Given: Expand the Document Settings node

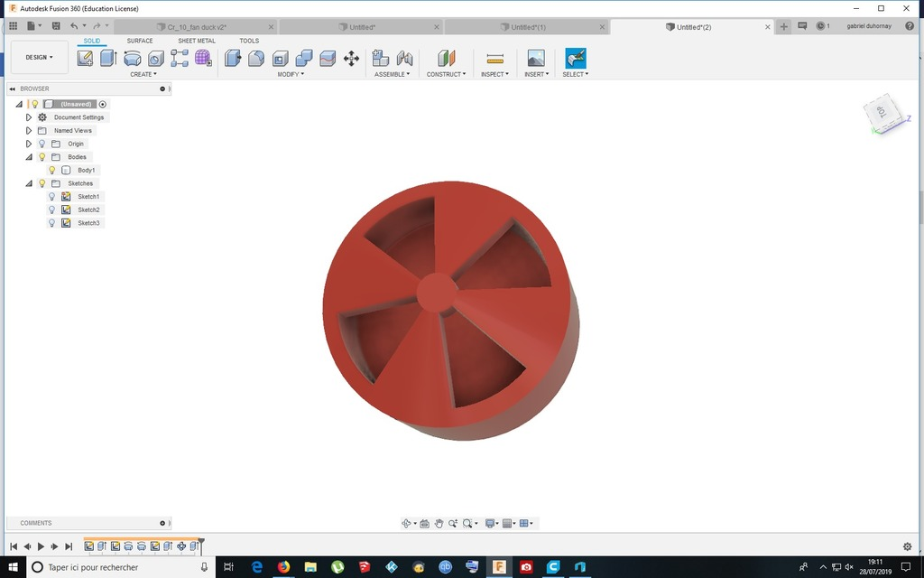Looking at the screenshot, I should point(29,117).
